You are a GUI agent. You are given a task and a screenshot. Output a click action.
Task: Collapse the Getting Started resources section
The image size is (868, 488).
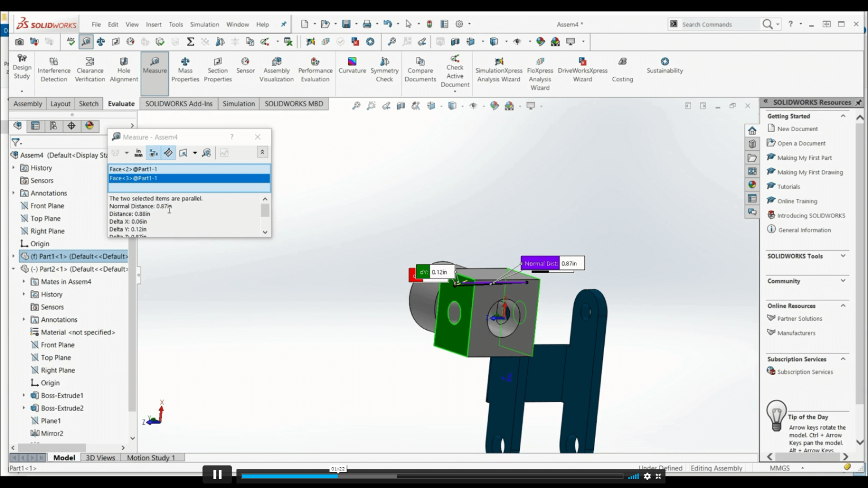click(842, 116)
